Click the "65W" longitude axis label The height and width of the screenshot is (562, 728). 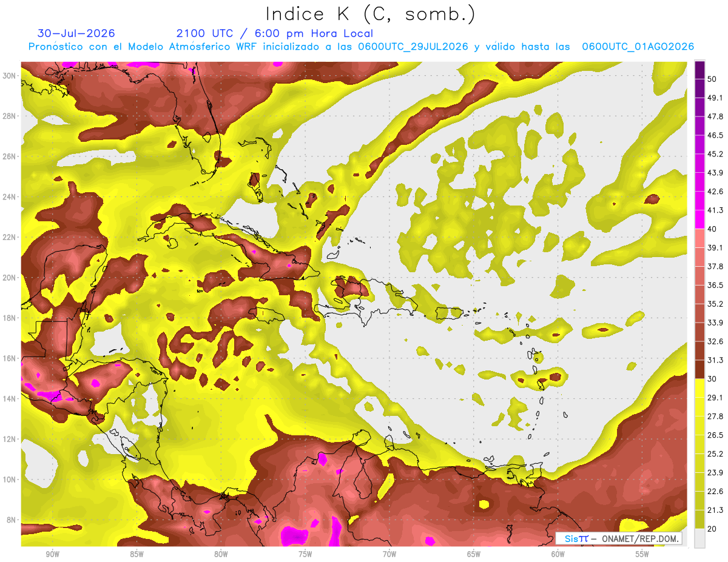[474, 554]
